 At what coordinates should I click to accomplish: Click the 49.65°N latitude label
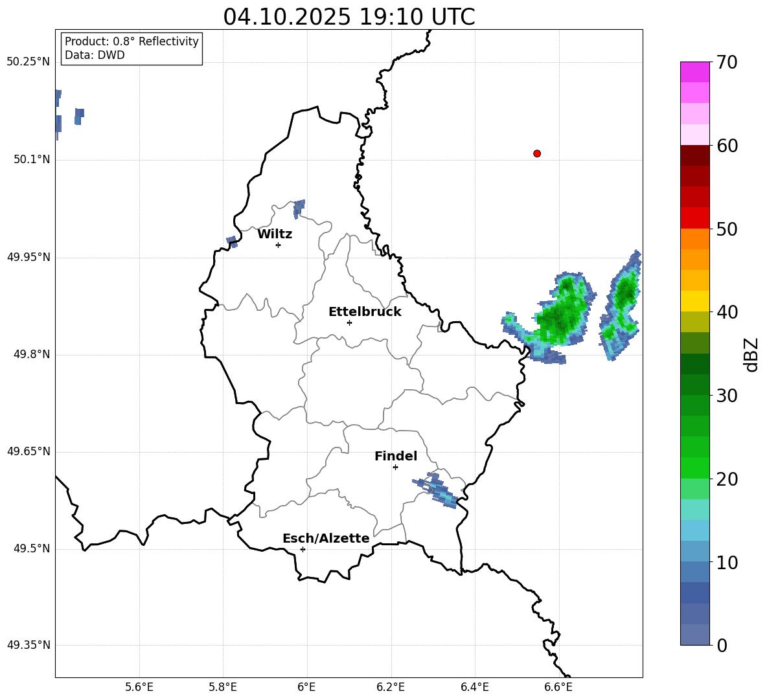(x=29, y=451)
